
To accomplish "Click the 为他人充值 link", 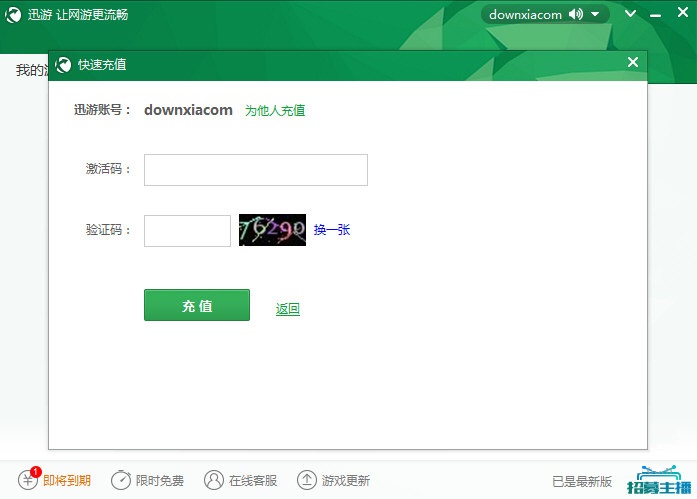I will (x=275, y=111).
